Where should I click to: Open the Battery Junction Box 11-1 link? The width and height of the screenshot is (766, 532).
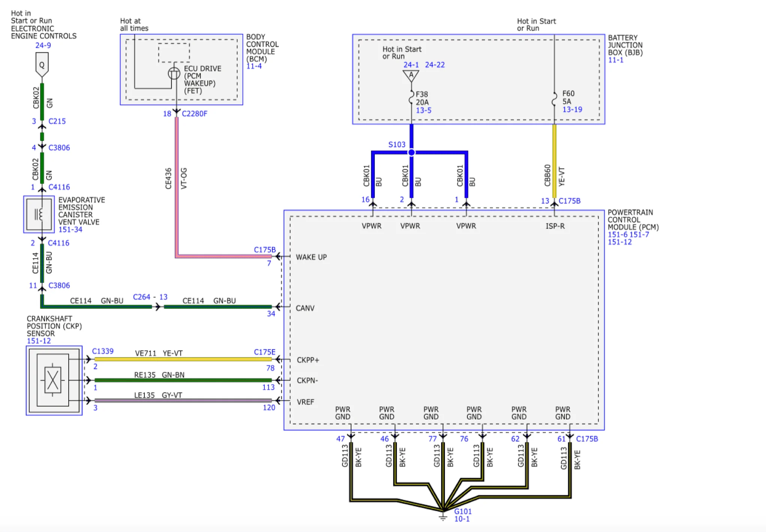click(616, 60)
